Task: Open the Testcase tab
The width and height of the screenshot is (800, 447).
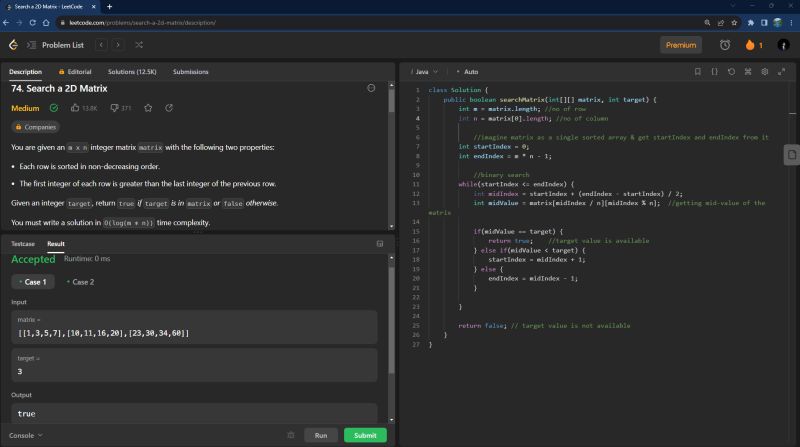Action: [22, 243]
